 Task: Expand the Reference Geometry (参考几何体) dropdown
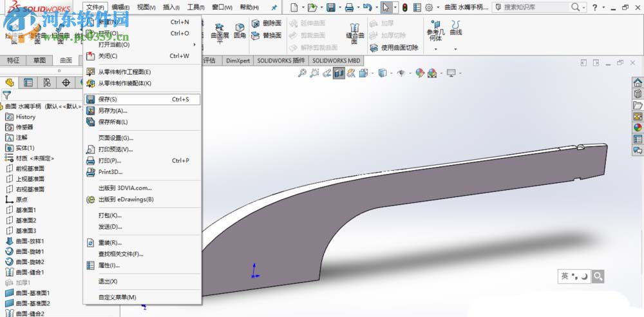(x=436, y=50)
